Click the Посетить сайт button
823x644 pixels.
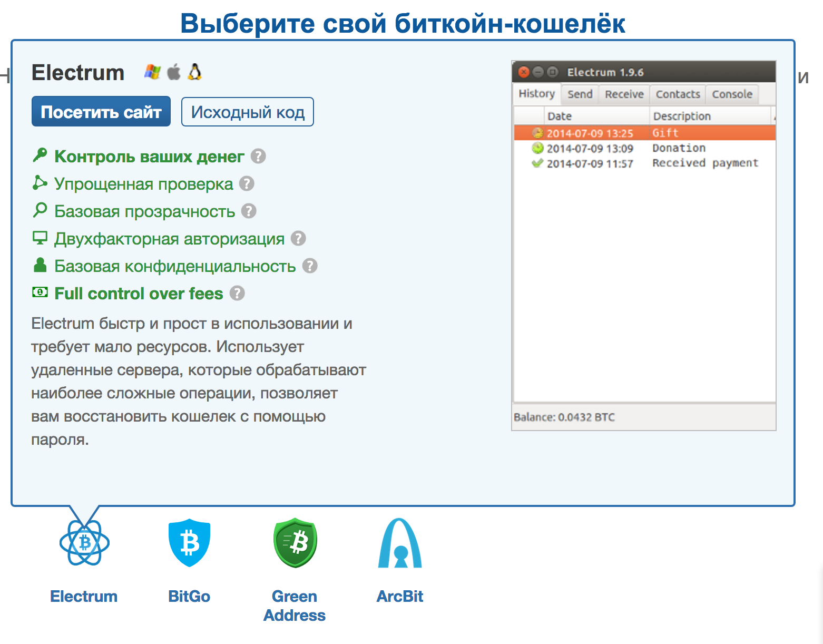[101, 111]
